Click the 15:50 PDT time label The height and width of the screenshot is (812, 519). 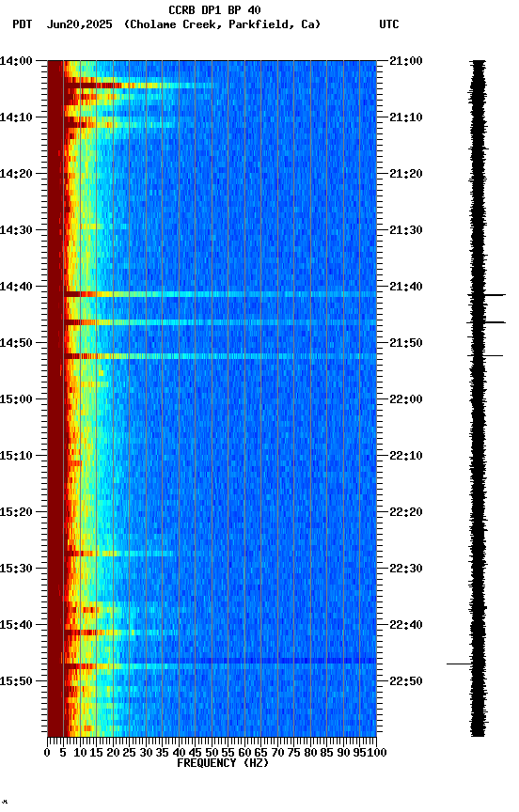point(16,681)
